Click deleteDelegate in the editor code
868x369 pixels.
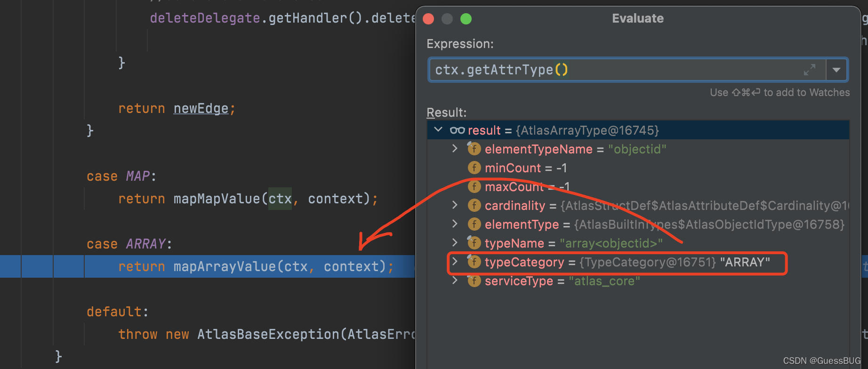click(205, 18)
